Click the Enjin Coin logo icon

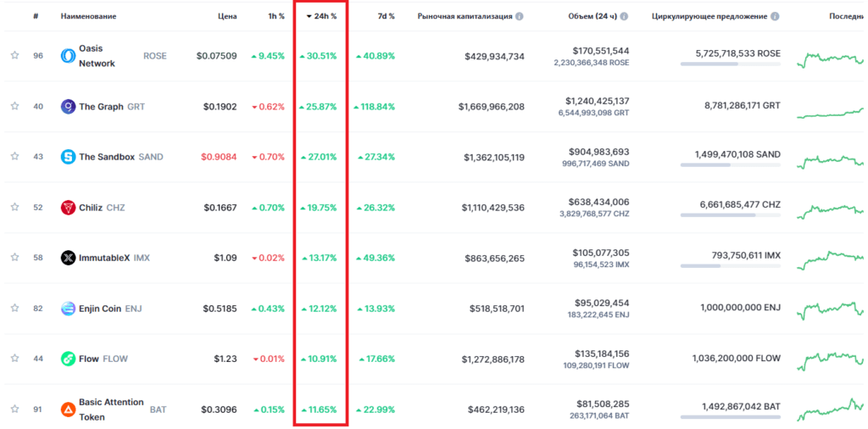click(68, 309)
